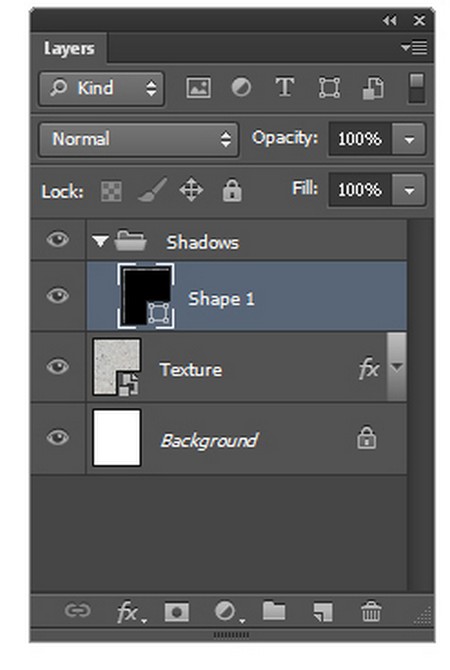The height and width of the screenshot is (670, 450).
Task: Collapse the Shadows group triangle
Action: [x=100, y=241]
